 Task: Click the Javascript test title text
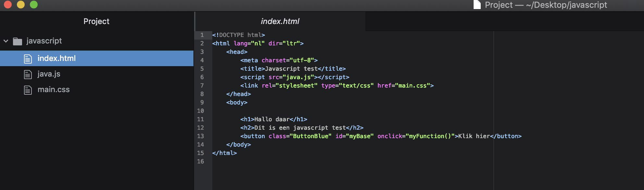291,69
